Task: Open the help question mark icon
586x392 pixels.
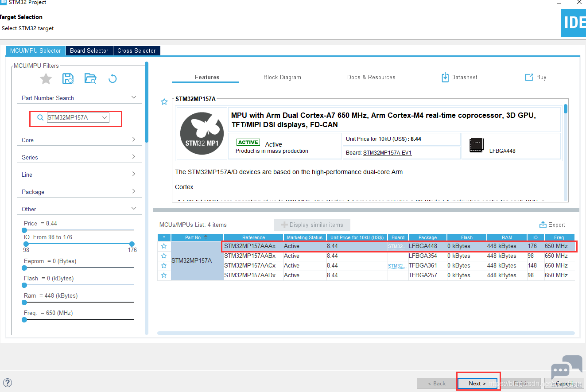Action: click(8, 383)
